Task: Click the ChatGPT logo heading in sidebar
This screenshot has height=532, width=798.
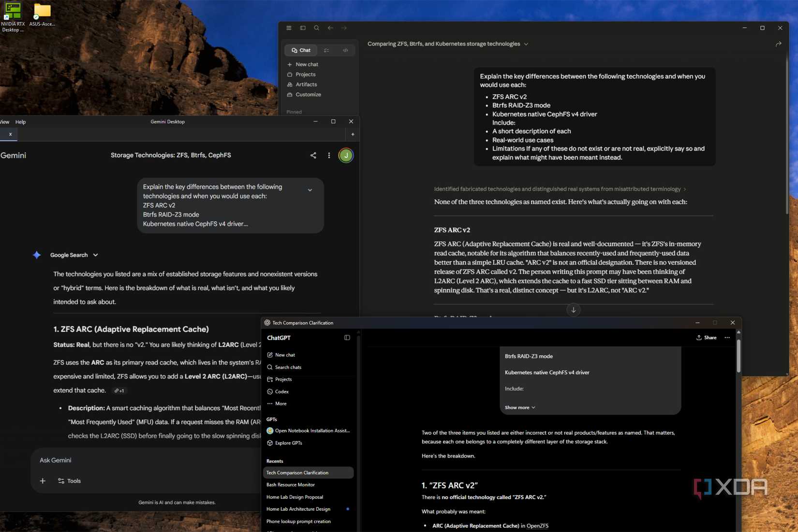Action: click(x=279, y=338)
